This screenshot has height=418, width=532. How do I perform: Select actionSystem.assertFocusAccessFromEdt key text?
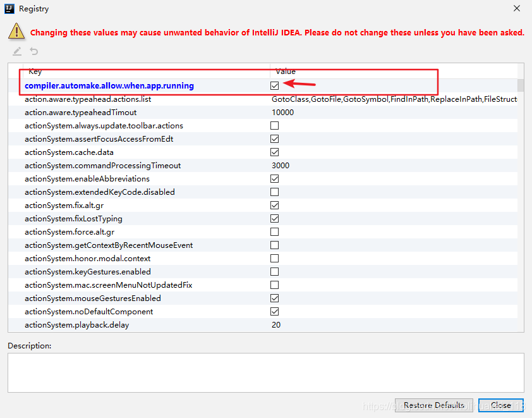99,139
